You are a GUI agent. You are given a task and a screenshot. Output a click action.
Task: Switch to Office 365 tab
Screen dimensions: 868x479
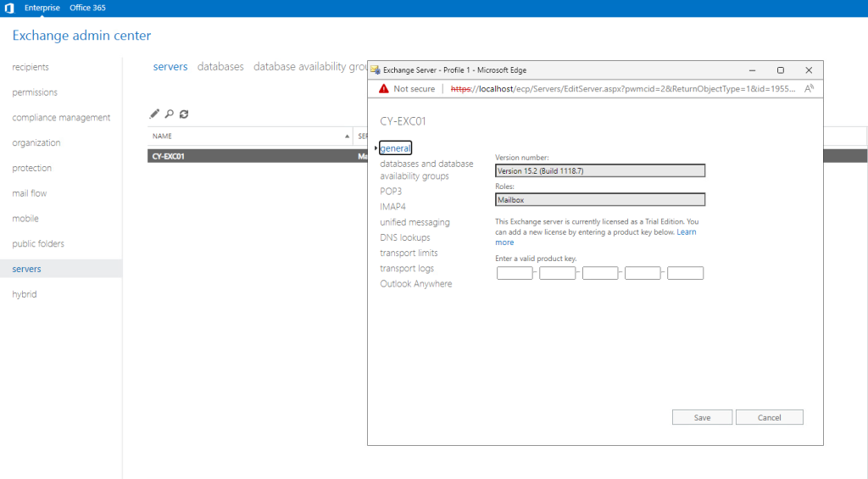click(x=87, y=8)
